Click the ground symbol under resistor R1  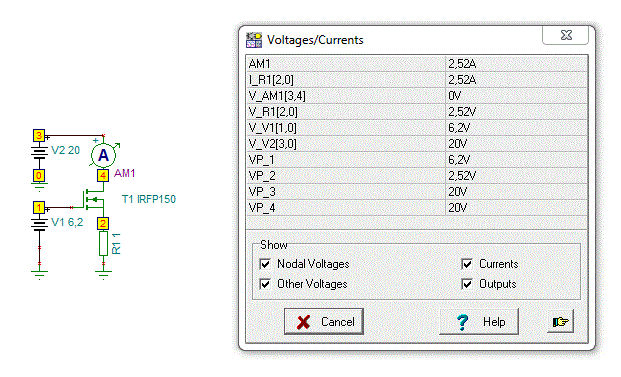click(103, 274)
